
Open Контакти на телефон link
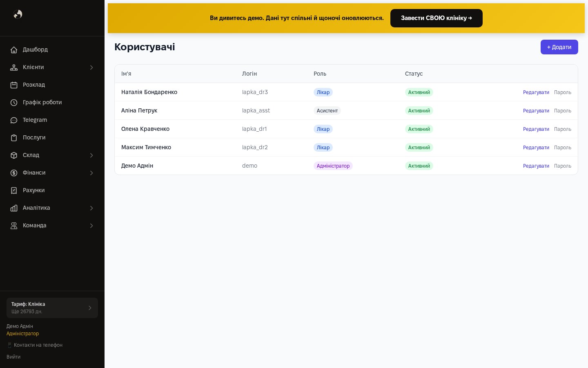[x=35, y=345]
